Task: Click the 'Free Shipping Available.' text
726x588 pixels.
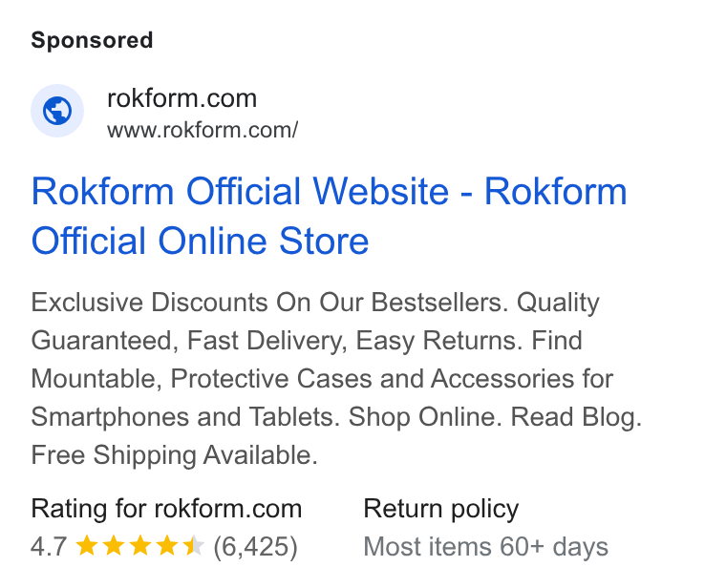Action: [x=174, y=455]
